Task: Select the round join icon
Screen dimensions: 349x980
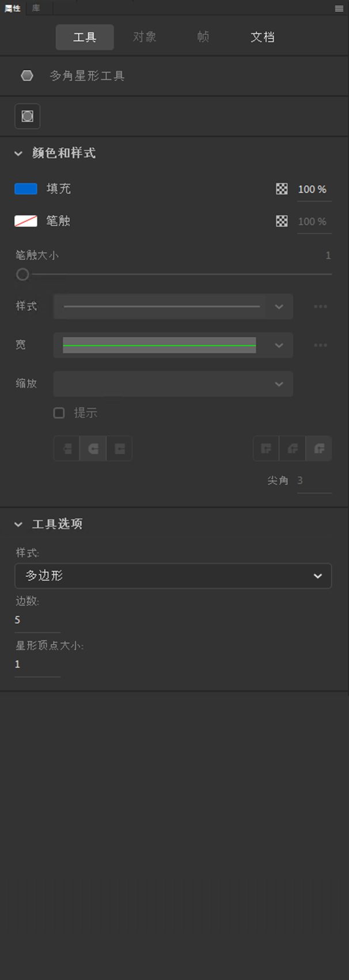Action: [x=292, y=449]
